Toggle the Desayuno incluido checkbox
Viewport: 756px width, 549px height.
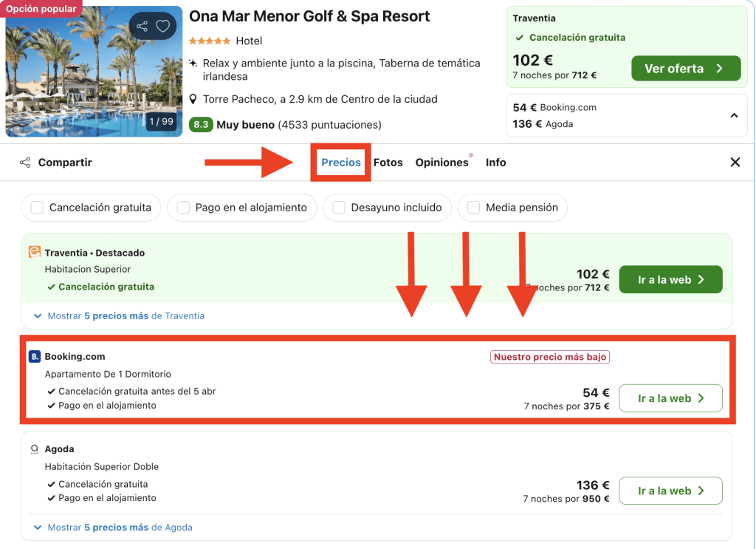point(339,208)
